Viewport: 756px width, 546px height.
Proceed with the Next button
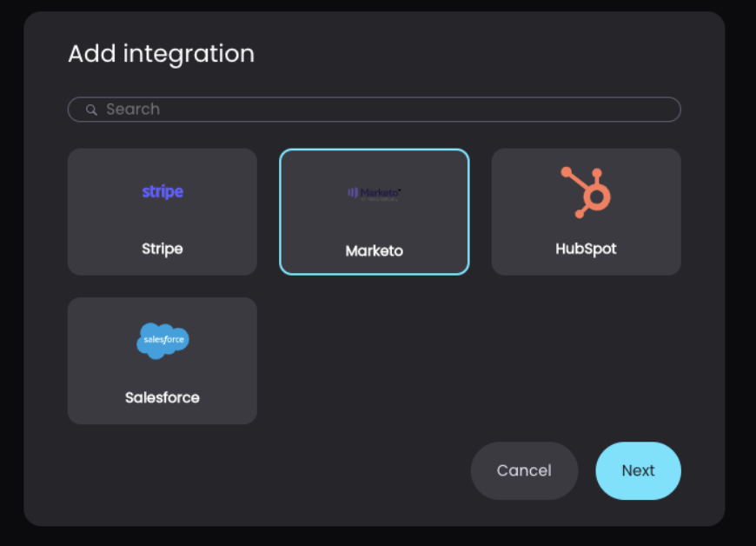(639, 470)
